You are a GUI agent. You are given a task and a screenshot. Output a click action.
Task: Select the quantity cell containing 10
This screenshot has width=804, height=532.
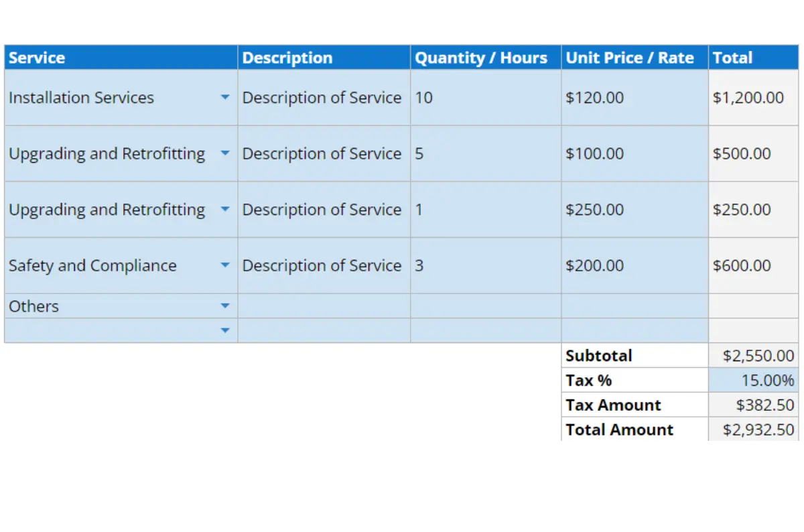[485, 98]
